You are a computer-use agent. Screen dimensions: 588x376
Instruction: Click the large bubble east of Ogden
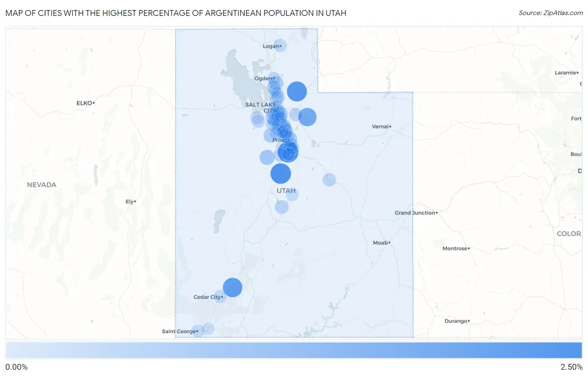[297, 91]
